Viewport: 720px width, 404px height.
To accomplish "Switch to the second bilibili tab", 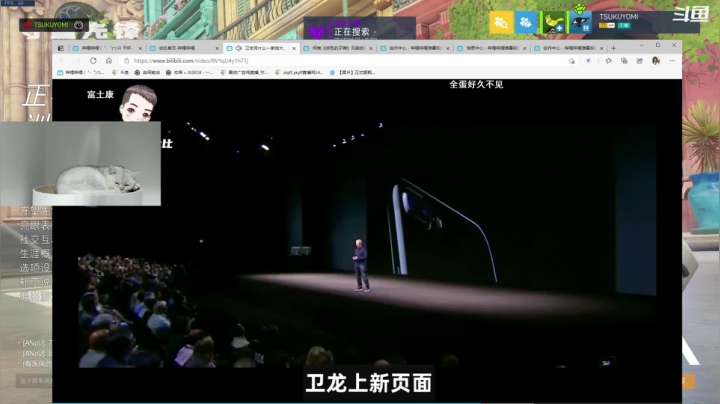I will pyautogui.click(x=184, y=48).
